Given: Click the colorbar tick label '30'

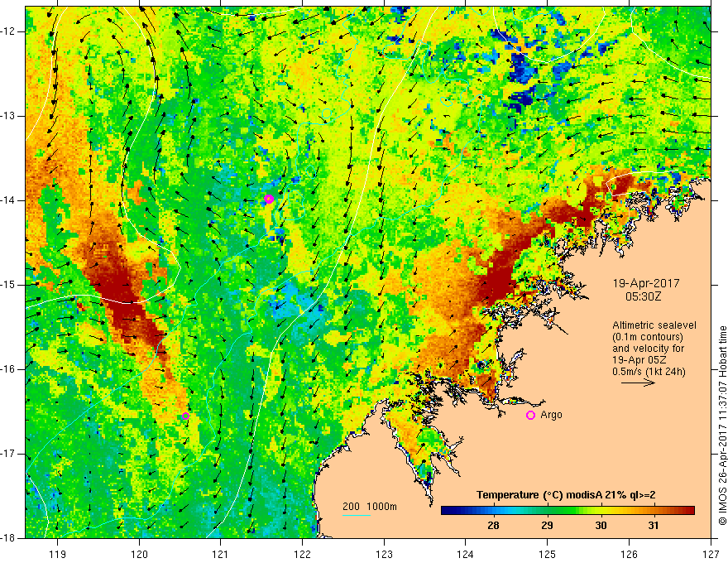Looking at the screenshot, I should pyautogui.click(x=601, y=526).
